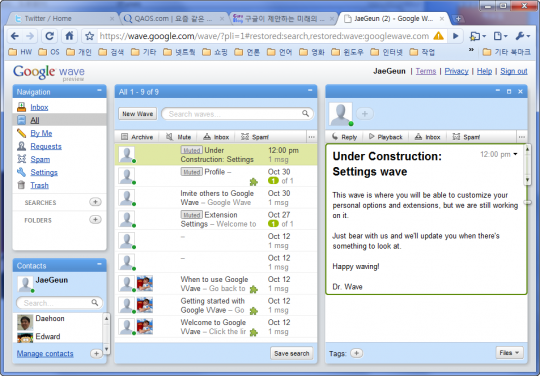Go back with the browser back arrow
Screen dimensions: 540x376
(x=15, y=36)
